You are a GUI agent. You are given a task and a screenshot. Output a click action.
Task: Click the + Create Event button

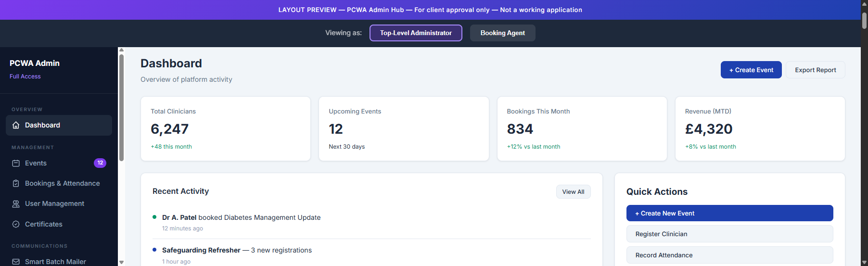751,70
